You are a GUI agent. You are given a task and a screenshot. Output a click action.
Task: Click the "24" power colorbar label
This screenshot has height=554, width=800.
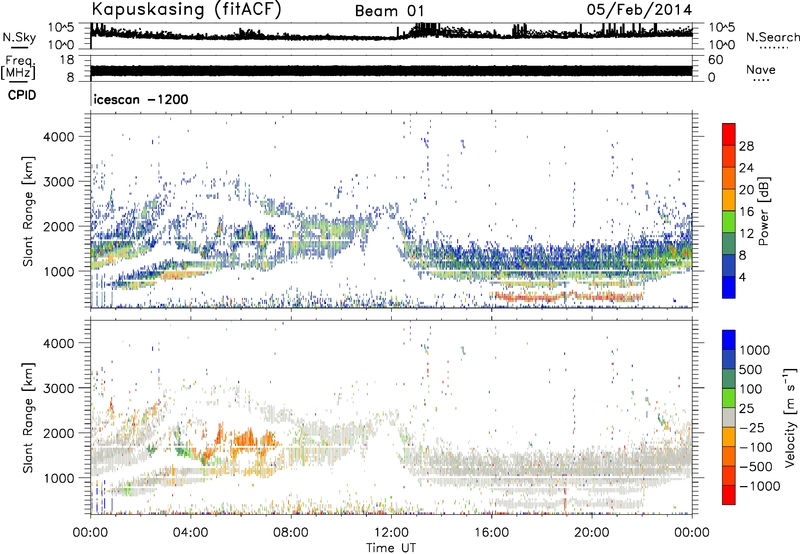(746, 168)
